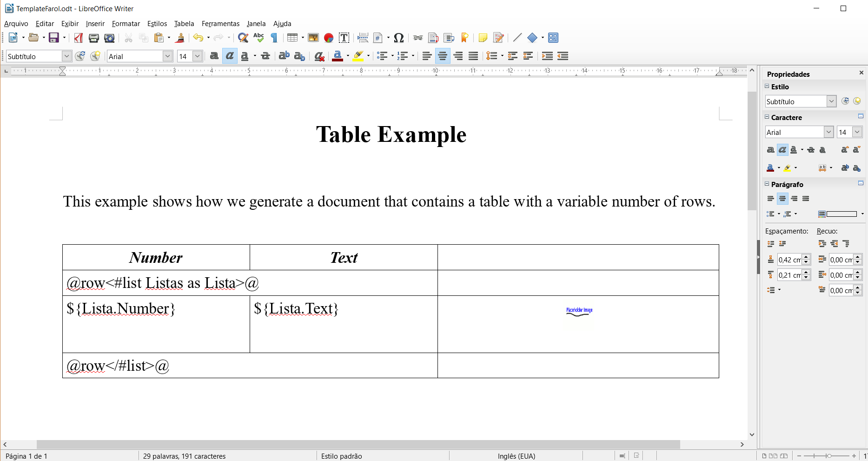Toggle italic in formatting toolbar
The image size is (868, 461).
[230, 56]
